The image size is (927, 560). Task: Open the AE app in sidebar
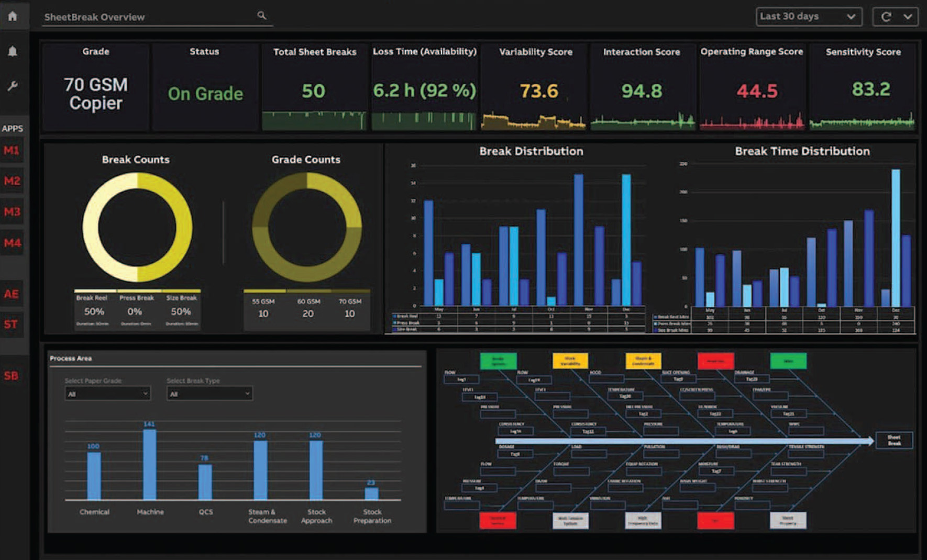[x=12, y=294]
